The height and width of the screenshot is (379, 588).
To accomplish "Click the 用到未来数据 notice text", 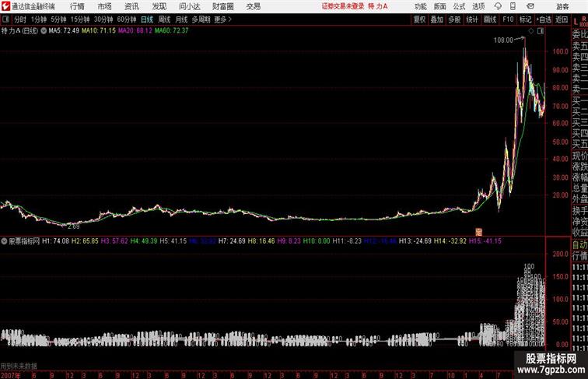I will (19, 367).
